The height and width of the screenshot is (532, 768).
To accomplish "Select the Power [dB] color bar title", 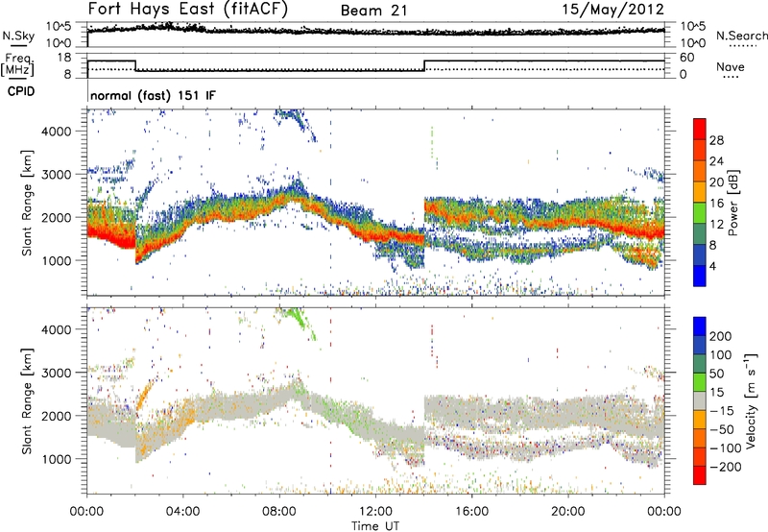I will (733, 203).
